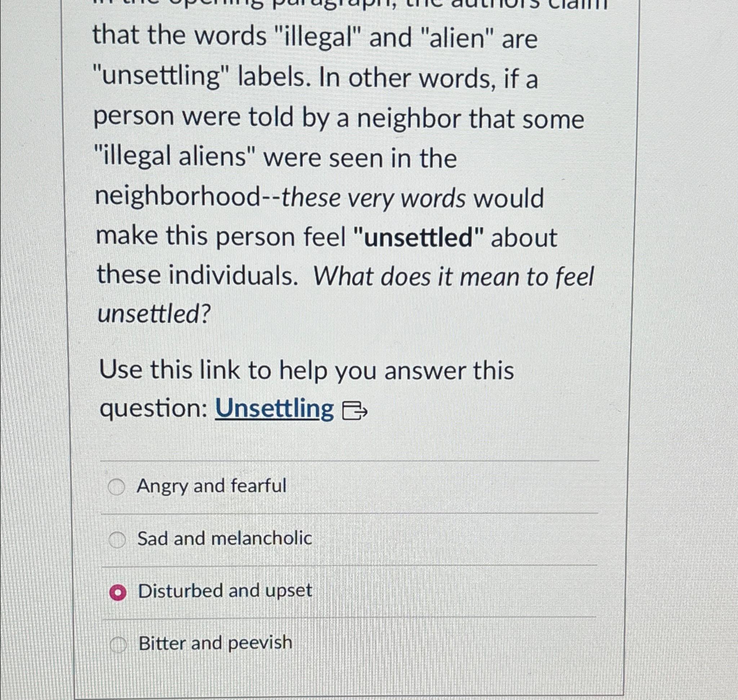Choose the 'Sad and melancholic' answer option

tap(117, 539)
